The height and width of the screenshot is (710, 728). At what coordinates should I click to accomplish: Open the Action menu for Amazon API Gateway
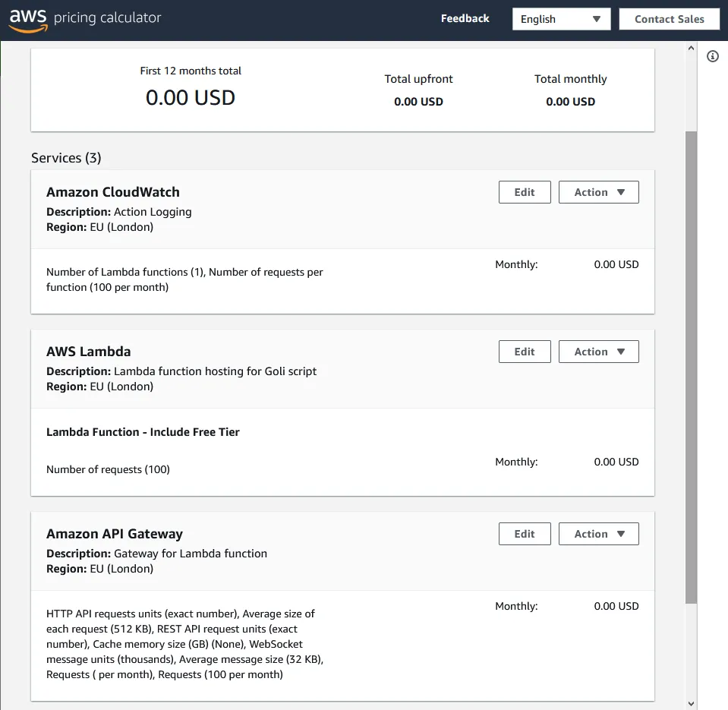point(598,534)
